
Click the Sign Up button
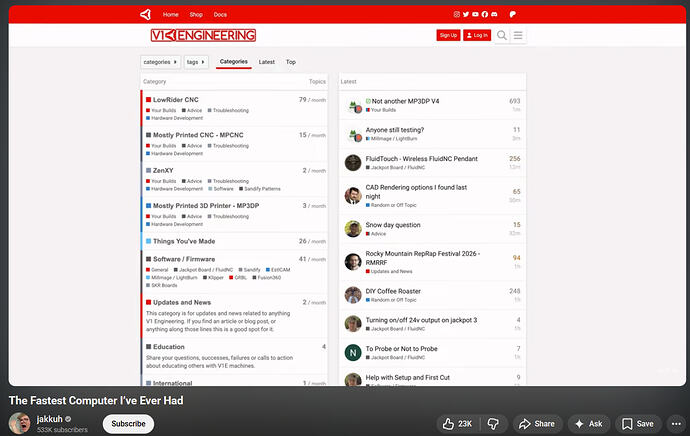[x=448, y=35]
